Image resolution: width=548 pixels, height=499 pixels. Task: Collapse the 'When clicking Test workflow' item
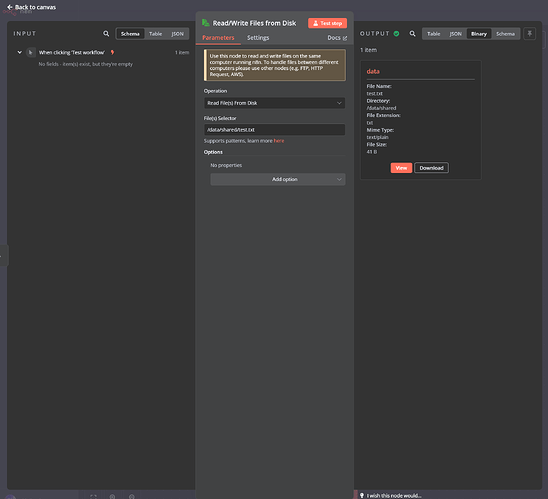click(20, 52)
